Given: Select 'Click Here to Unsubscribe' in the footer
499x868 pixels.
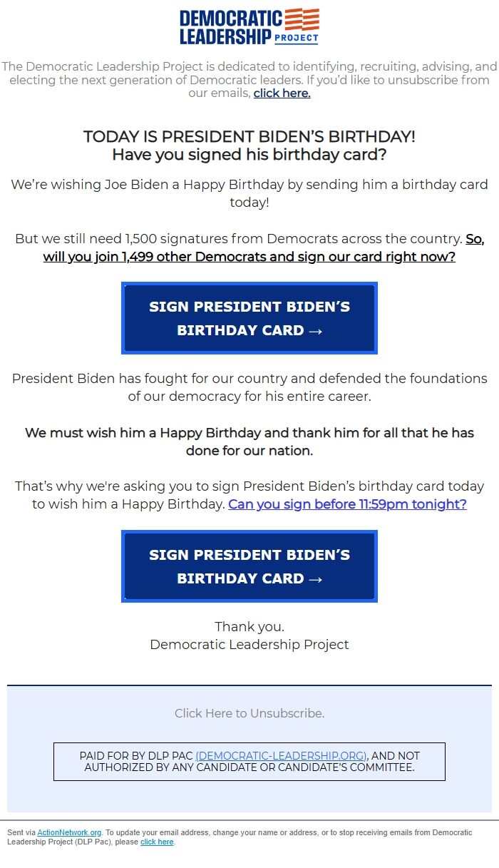Looking at the screenshot, I should 249,713.
